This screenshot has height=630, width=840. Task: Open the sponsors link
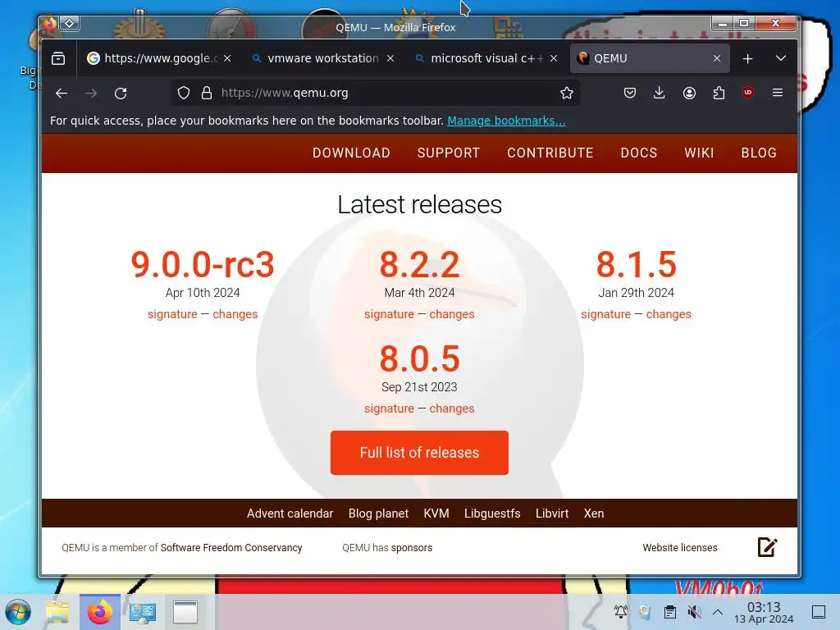[412, 548]
